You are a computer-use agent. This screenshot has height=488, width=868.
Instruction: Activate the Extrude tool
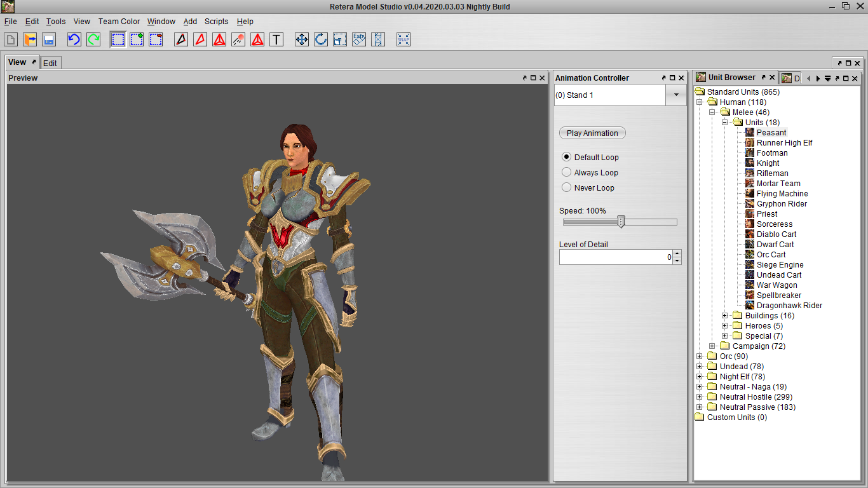point(359,39)
